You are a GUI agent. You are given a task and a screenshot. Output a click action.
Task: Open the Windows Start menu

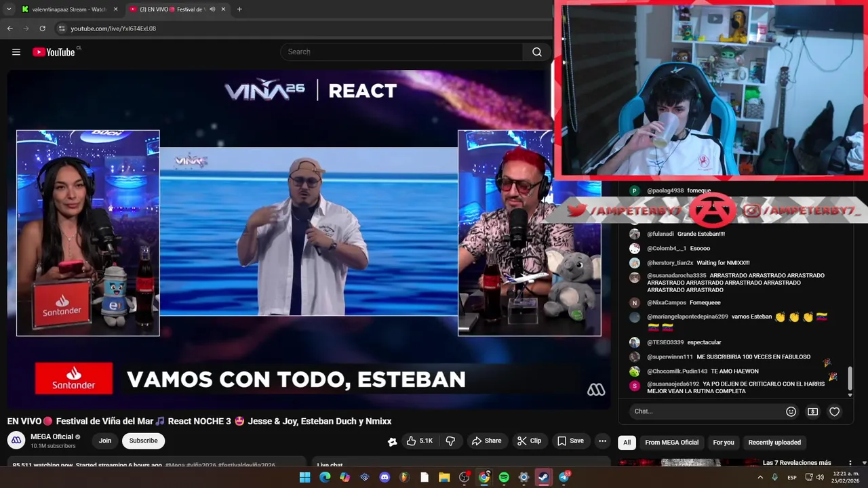coord(305,477)
